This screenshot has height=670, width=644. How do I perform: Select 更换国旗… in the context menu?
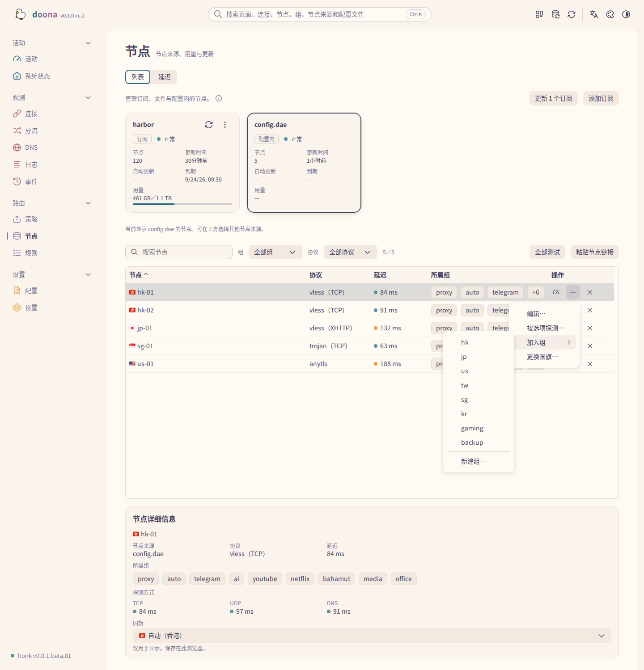(x=544, y=357)
